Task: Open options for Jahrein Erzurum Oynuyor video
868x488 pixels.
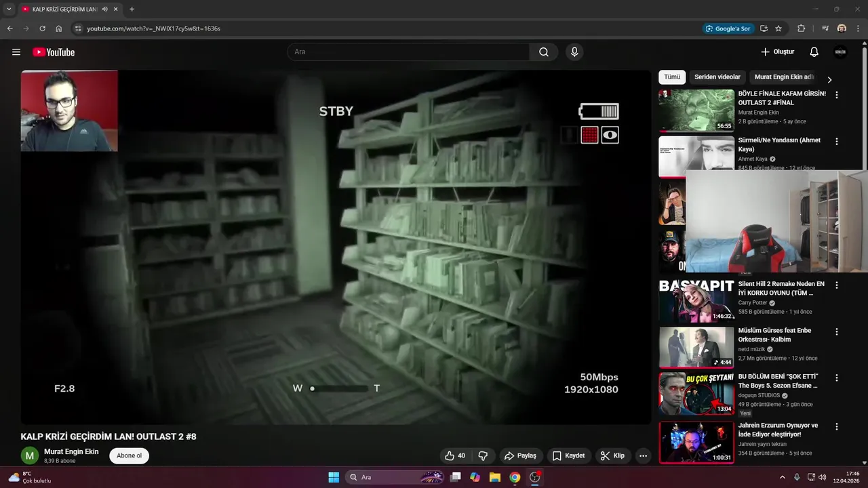Action: [836, 426]
